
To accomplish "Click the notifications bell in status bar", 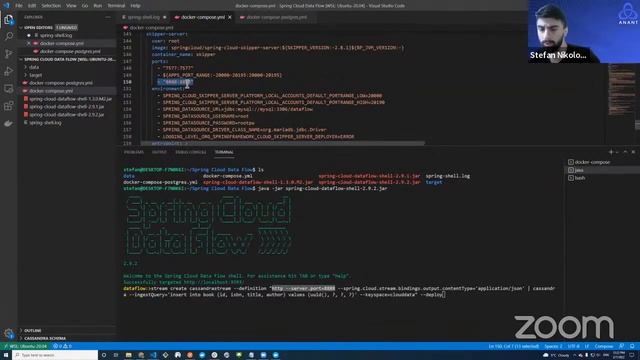I will tap(632, 346).
